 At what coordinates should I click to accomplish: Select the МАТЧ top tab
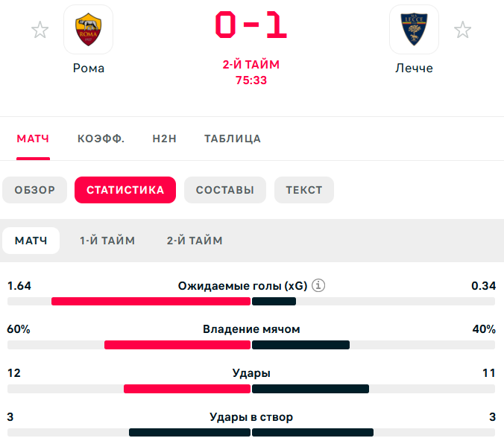[x=33, y=139]
